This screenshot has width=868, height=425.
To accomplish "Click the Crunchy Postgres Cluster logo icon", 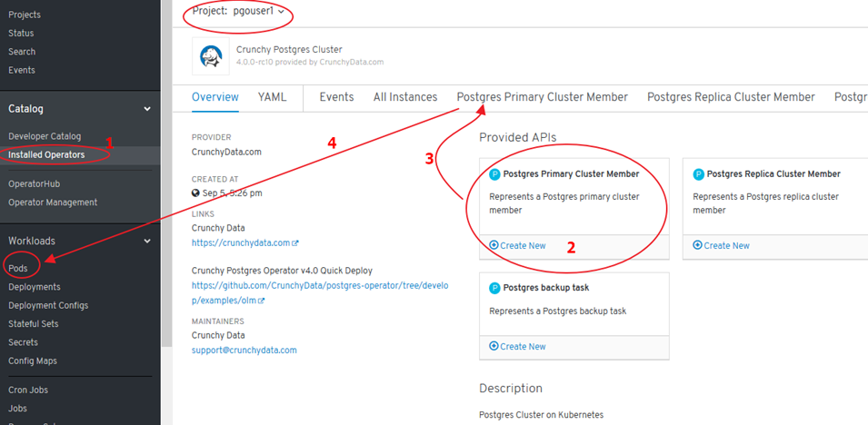I will pos(210,56).
